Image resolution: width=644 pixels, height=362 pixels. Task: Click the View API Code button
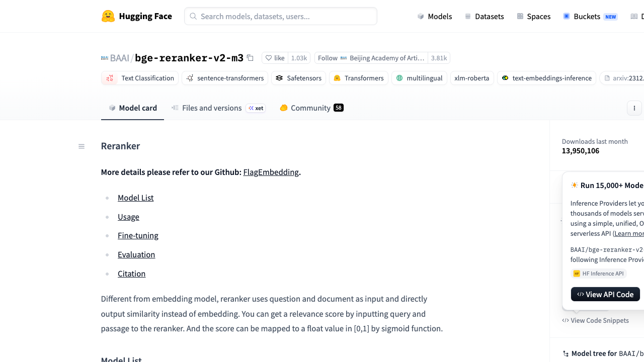pos(605,294)
